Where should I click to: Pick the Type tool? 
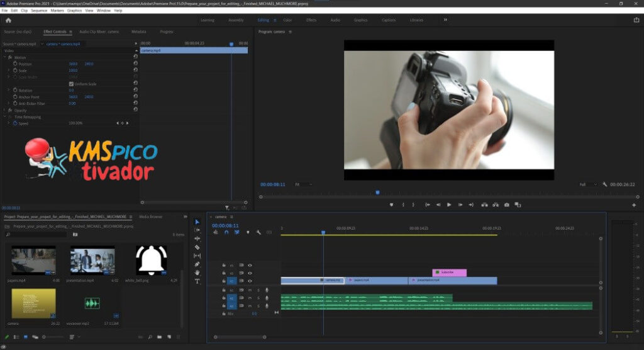tap(197, 281)
